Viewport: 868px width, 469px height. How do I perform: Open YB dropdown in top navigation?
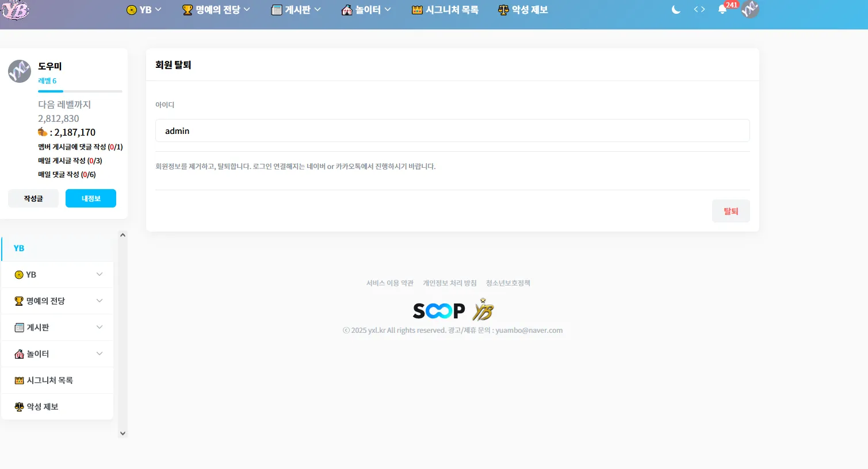(144, 10)
